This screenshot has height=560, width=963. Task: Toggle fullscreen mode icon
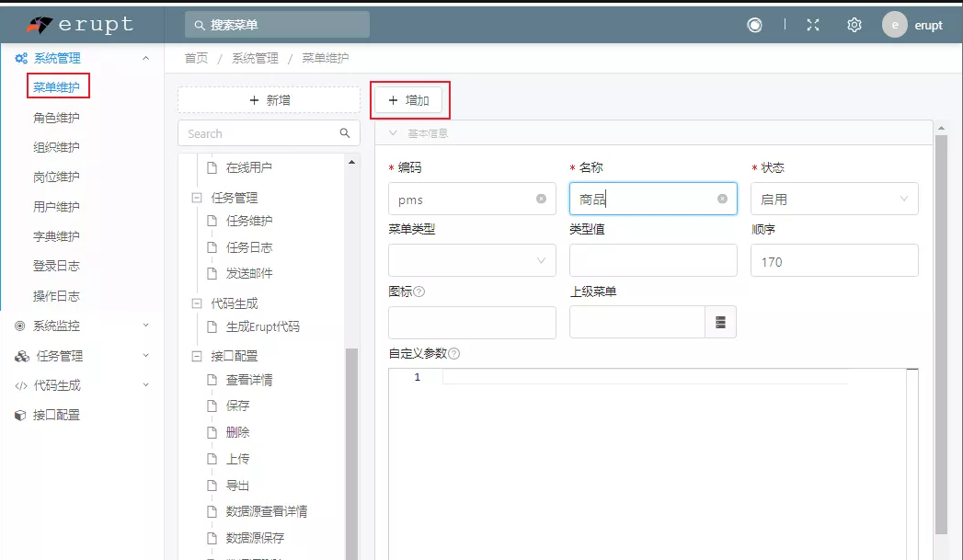pos(812,25)
